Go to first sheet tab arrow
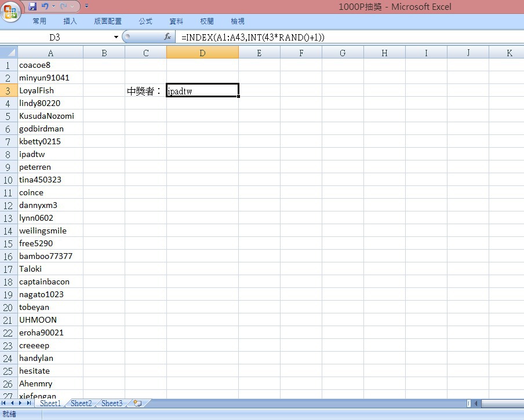524x420 pixels. [x=3, y=403]
